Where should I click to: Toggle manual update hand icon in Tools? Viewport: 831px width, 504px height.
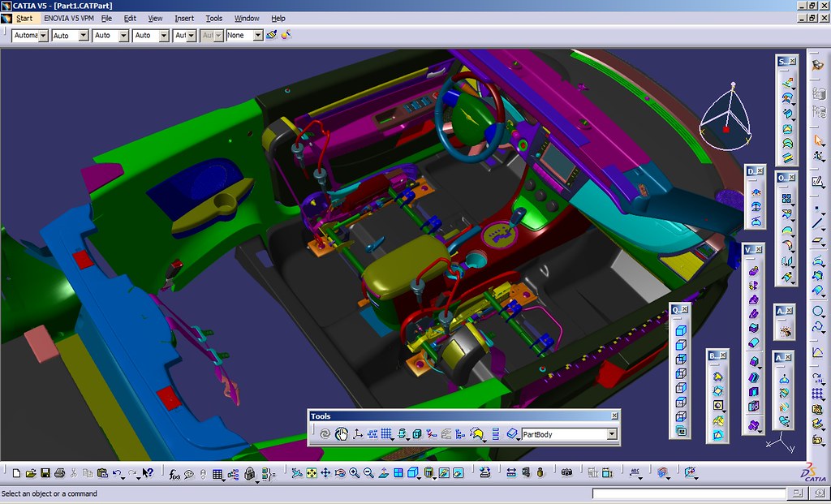[x=342, y=434]
